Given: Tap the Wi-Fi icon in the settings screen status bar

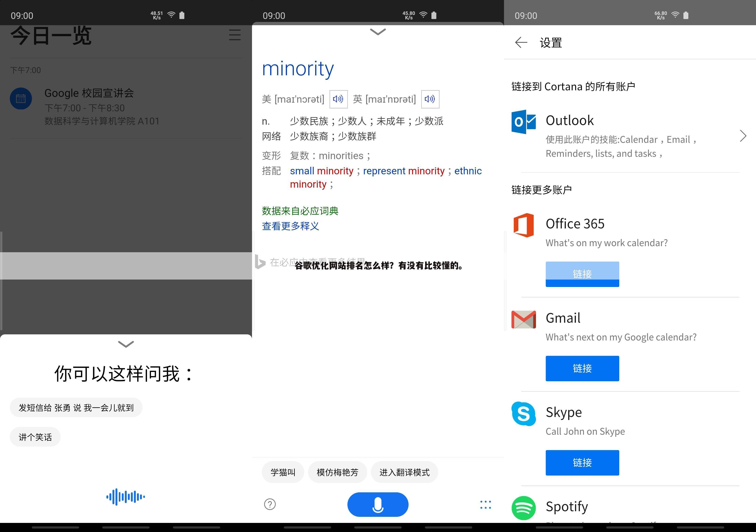Looking at the screenshot, I should coord(675,15).
